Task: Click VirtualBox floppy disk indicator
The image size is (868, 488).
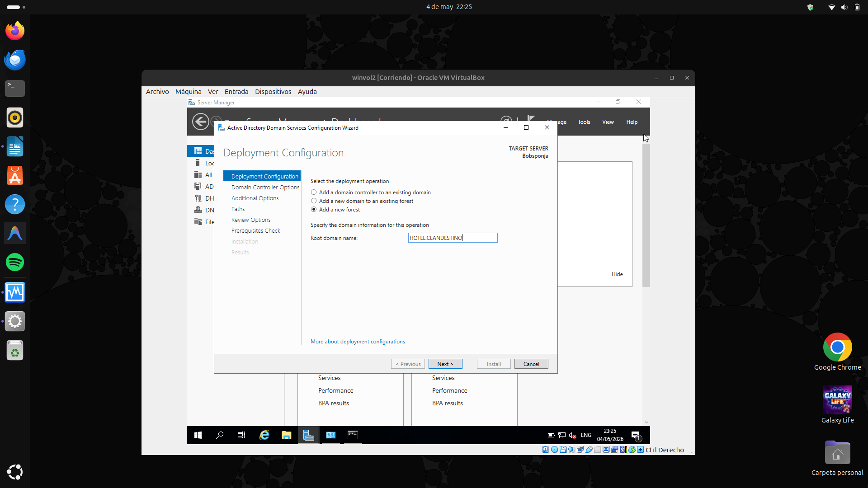Action: (x=563, y=450)
